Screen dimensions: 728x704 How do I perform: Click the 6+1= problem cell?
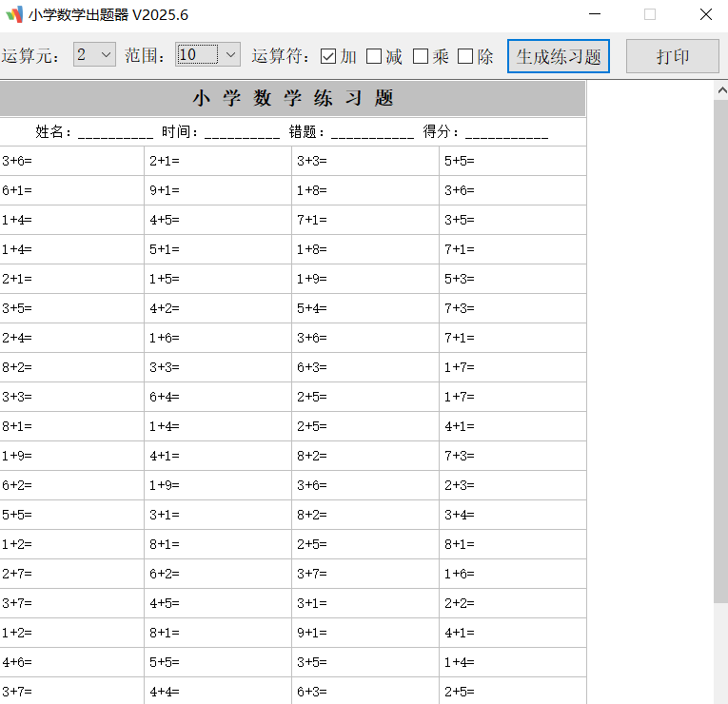(72, 190)
